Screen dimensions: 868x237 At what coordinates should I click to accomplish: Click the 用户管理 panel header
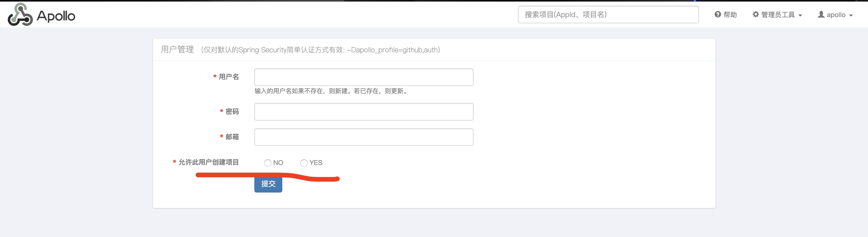177,49
